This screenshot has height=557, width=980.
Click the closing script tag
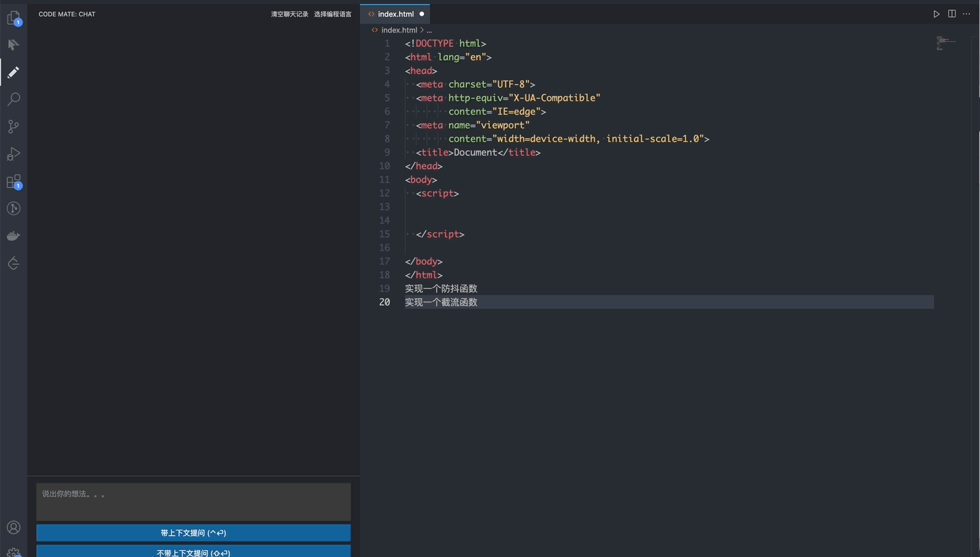click(x=440, y=234)
